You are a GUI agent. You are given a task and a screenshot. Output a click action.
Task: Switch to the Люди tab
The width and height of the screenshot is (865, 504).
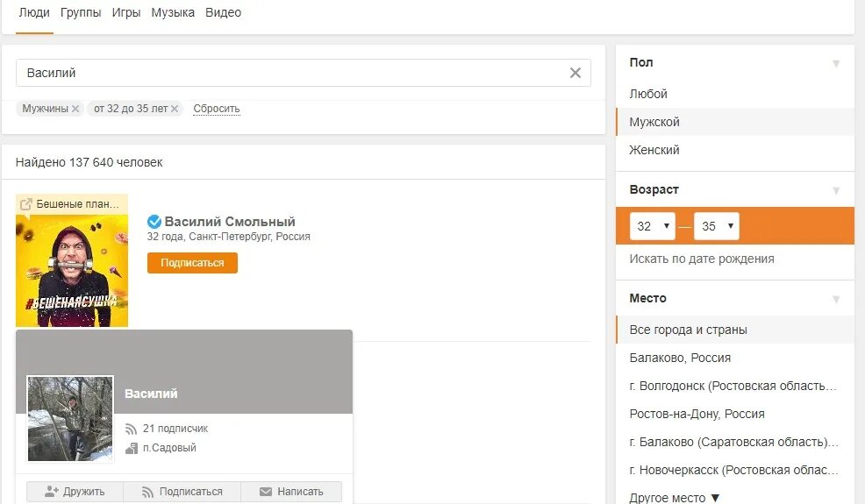34,12
